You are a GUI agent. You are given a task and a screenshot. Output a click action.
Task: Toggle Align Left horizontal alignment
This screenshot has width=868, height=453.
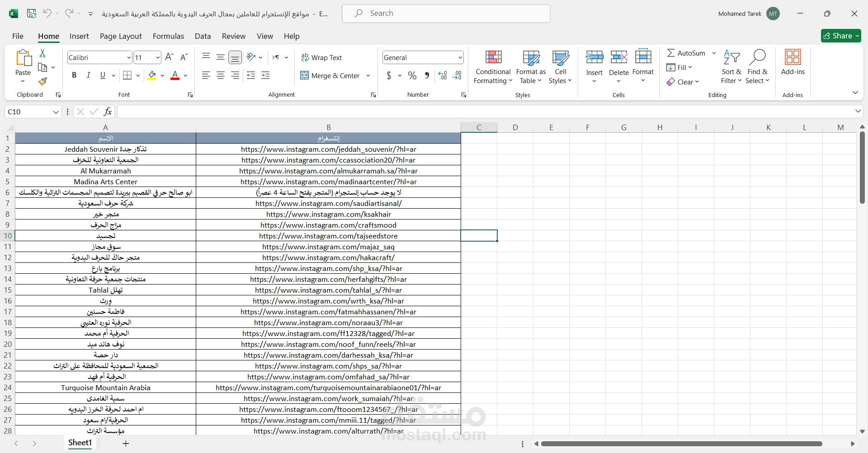(x=206, y=75)
